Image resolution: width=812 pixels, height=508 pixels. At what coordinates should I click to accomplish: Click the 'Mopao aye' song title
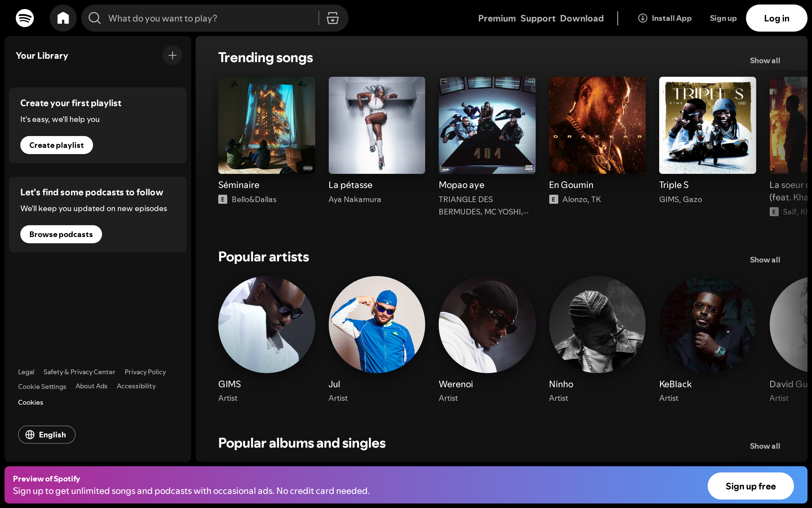(x=461, y=185)
